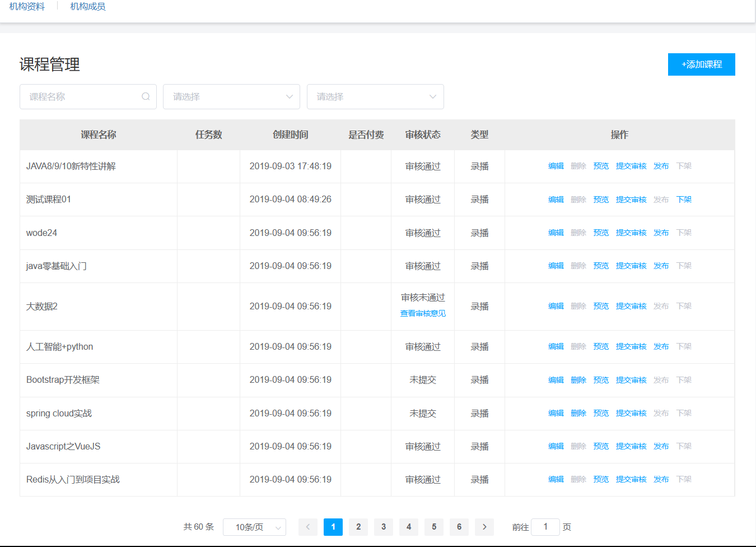The image size is (756, 547).
Task: Click the previous page left arrow
Action: point(308,527)
